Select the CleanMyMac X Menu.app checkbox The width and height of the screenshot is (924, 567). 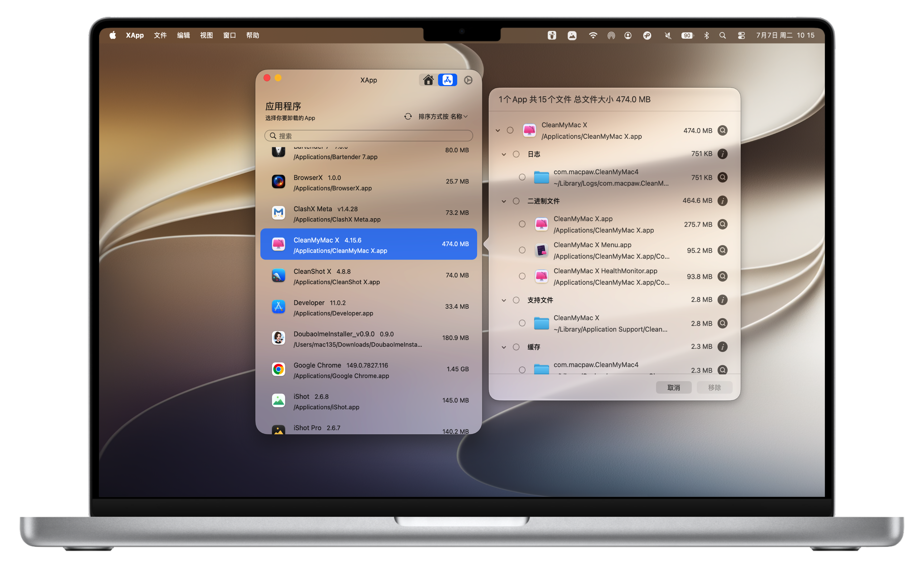tap(522, 250)
